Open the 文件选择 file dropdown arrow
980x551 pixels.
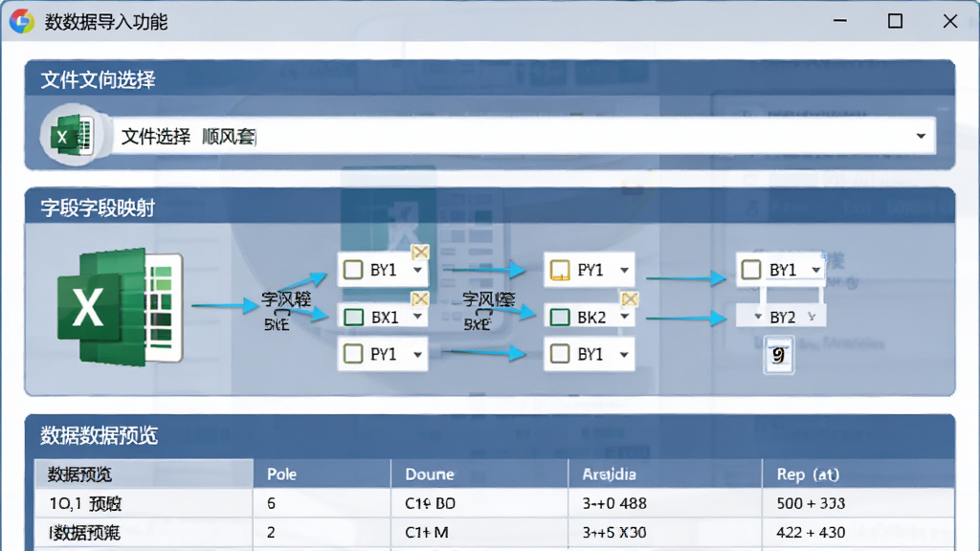[x=921, y=136]
